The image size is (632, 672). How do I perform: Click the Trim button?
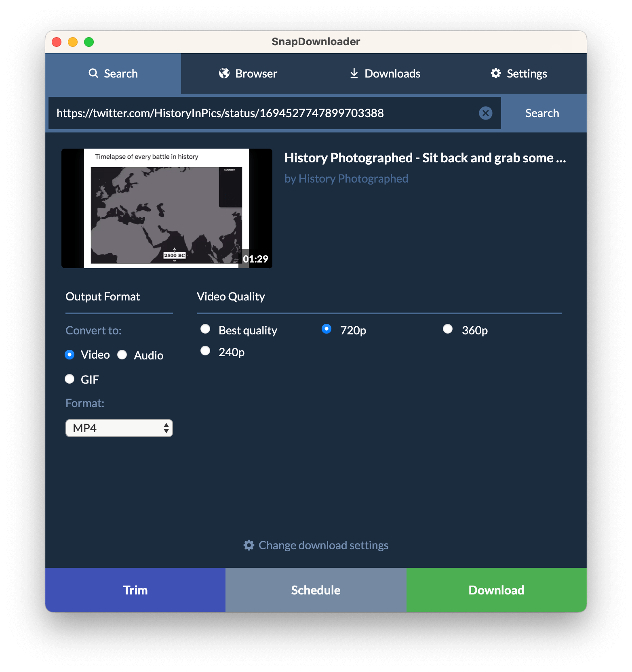tap(135, 590)
